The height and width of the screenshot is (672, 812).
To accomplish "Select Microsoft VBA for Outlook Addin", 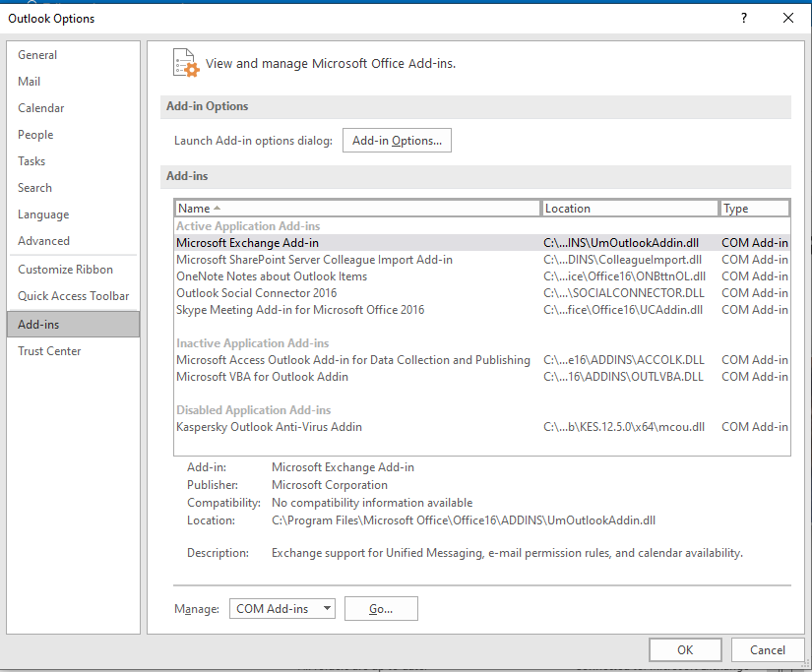I will (262, 377).
